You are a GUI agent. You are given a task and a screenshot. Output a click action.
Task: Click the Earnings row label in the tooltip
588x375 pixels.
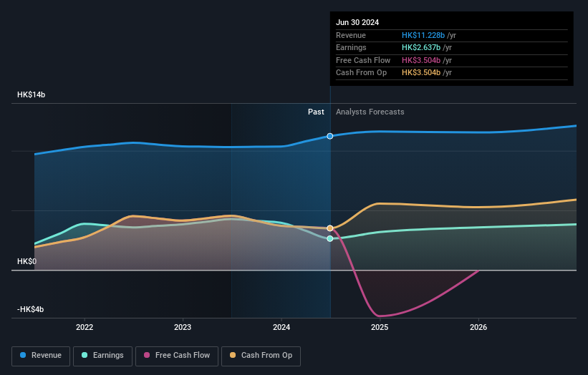[351, 47]
